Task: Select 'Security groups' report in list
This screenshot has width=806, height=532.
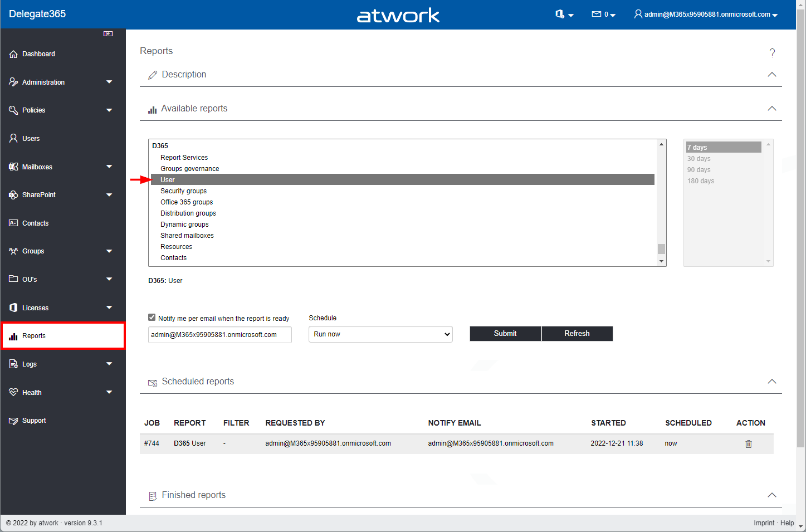Action: (x=183, y=191)
